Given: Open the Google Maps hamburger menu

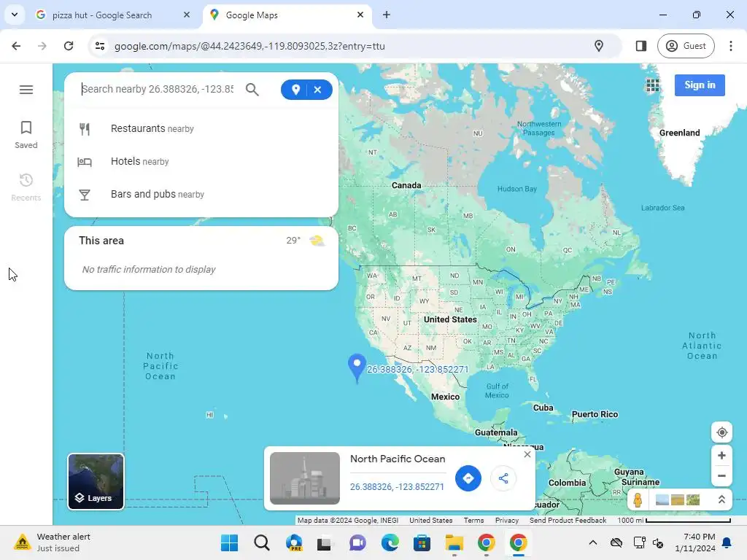Looking at the screenshot, I should point(26,90).
